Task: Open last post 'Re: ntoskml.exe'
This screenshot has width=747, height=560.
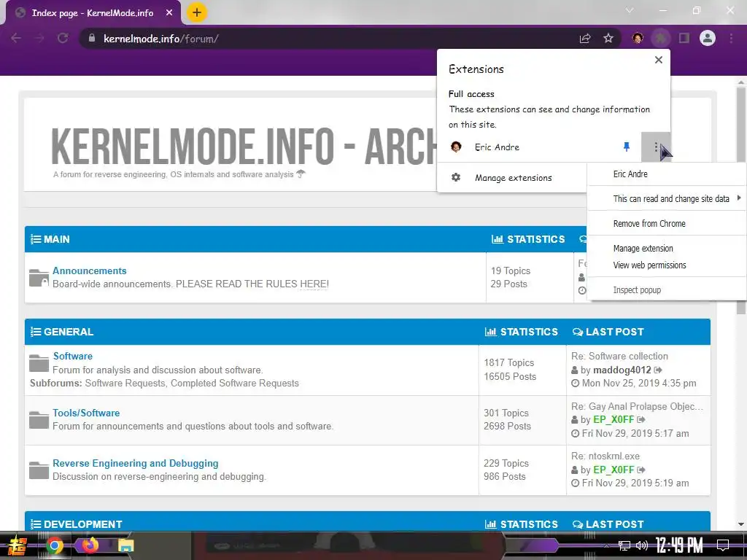Action: tap(605, 456)
